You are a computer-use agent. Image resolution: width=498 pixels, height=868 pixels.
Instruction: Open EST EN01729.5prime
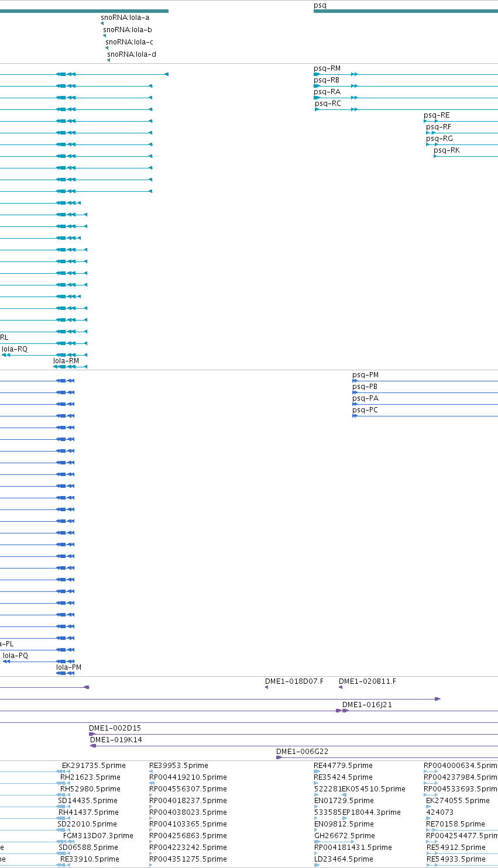[x=344, y=801]
